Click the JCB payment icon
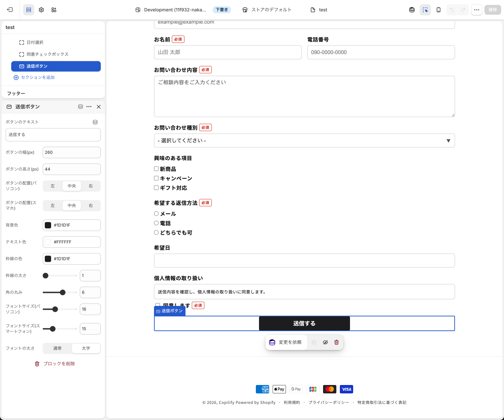Screen dimensions: 504x420 tap(313, 389)
